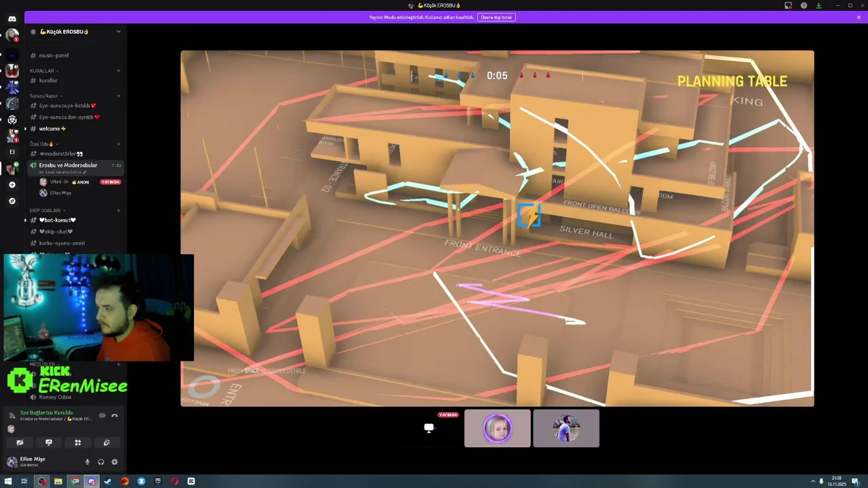Open File Explorer from taskbar

point(58,481)
